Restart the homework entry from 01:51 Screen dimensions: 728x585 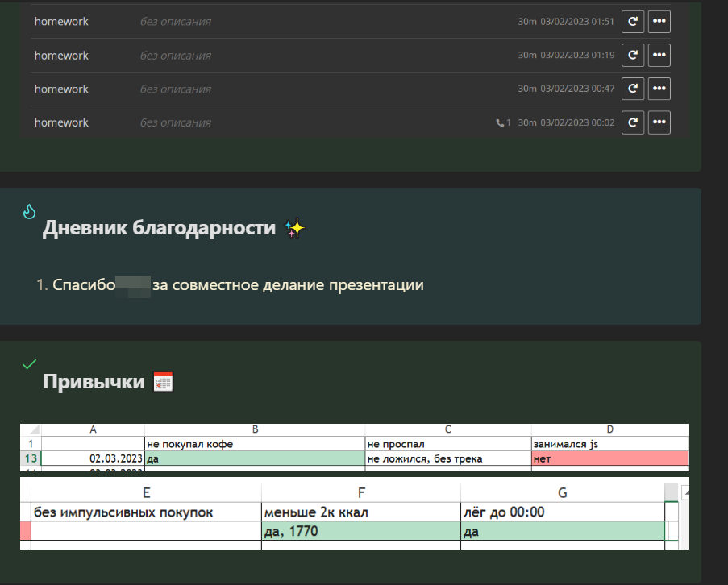[x=633, y=22]
